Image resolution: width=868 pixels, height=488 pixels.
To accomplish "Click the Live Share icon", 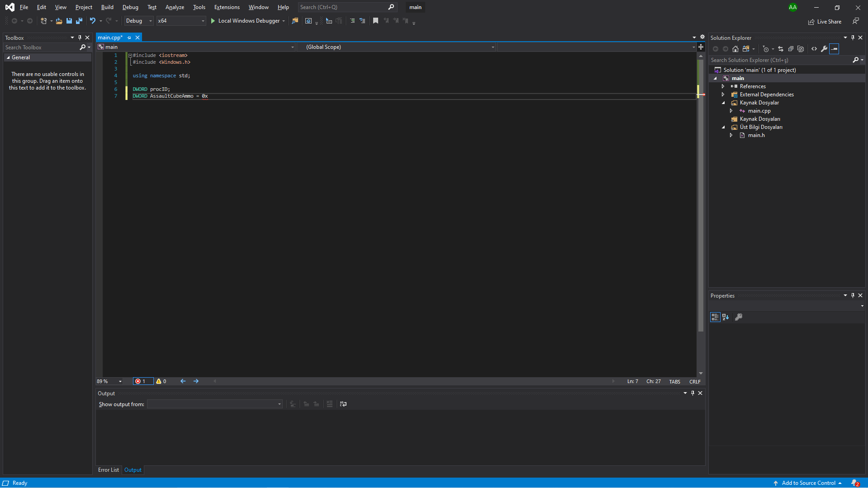I will pos(811,22).
